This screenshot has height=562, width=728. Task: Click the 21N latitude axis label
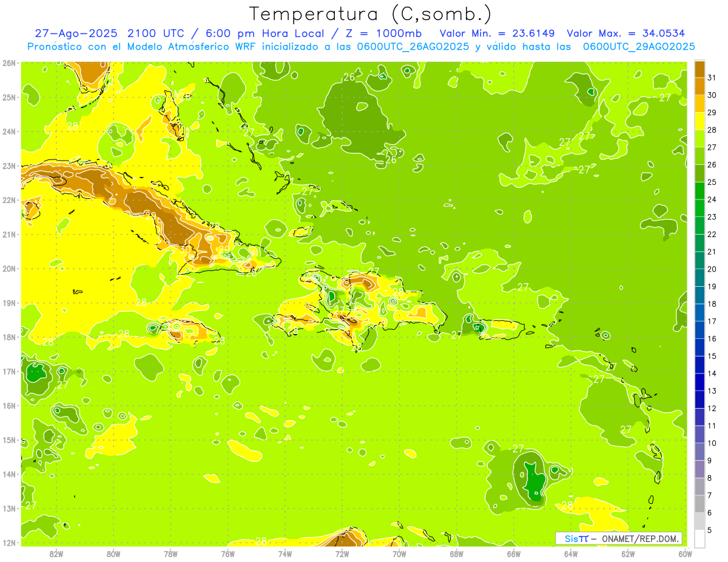point(9,234)
